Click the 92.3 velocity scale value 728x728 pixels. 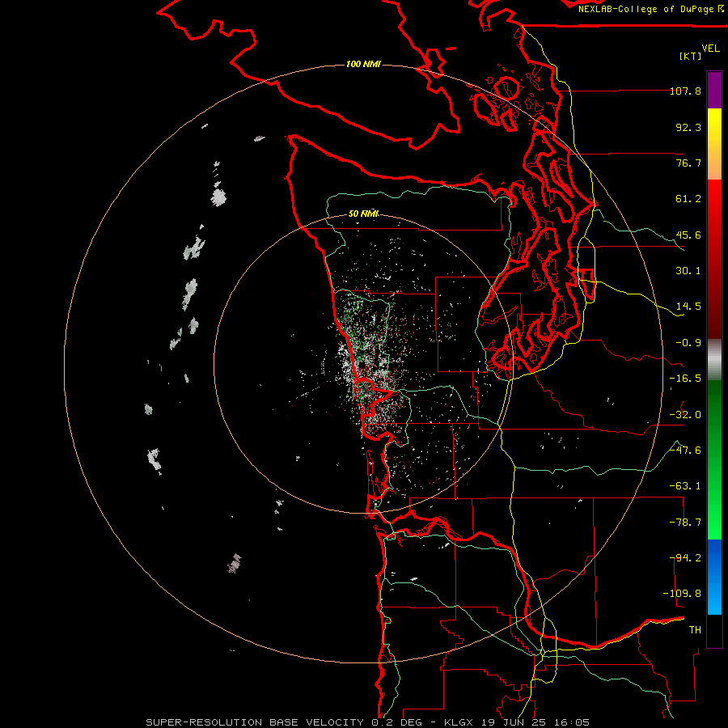688,127
